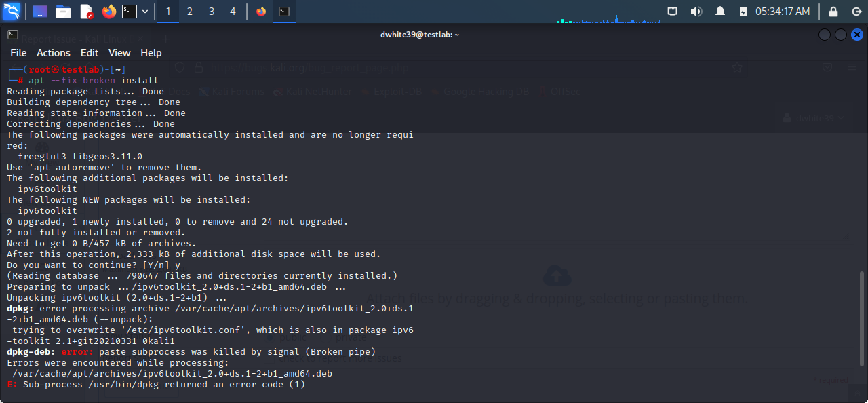Launch the text editor from the panel

(86, 12)
